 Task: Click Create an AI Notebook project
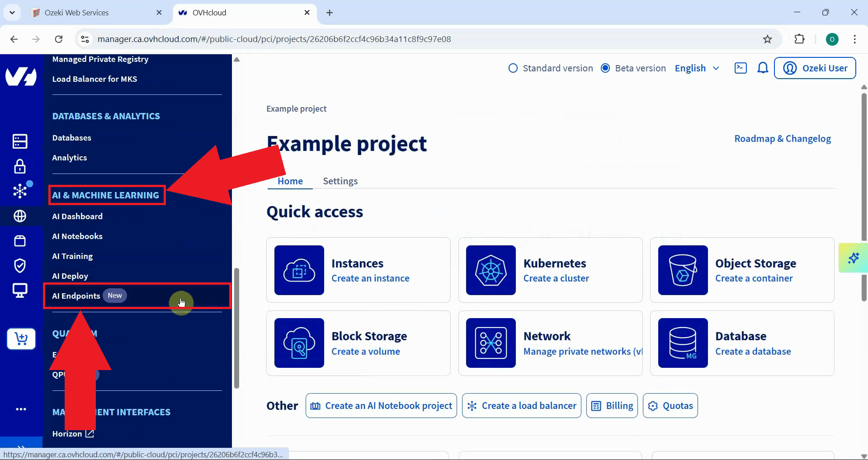point(381,406)
